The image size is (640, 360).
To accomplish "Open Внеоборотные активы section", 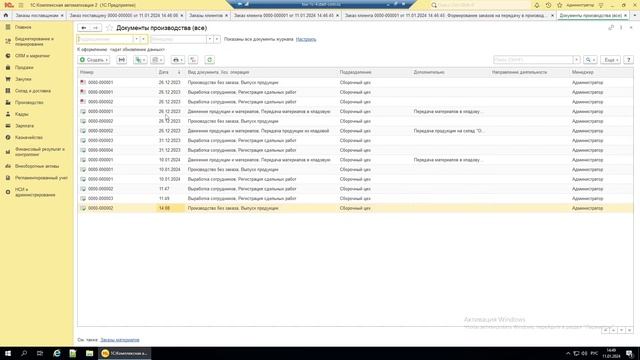I will click(37, 167).
